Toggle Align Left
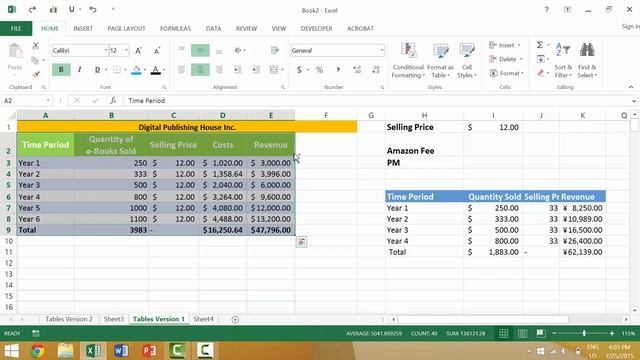The height and width of the screenshot is (360, 640). [181, 70]
